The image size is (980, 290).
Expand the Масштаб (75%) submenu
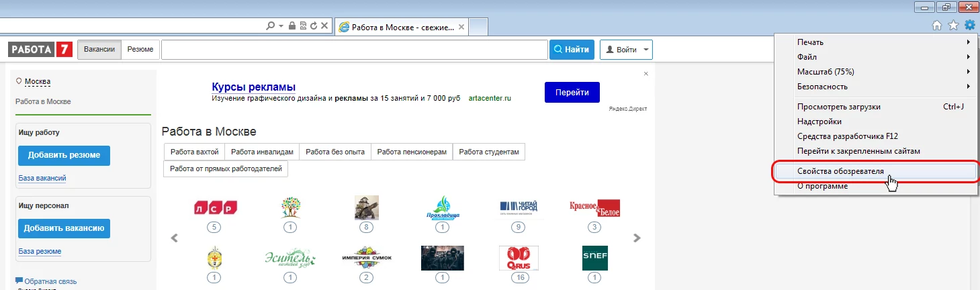pyautogui.click(x=875, y=72)
